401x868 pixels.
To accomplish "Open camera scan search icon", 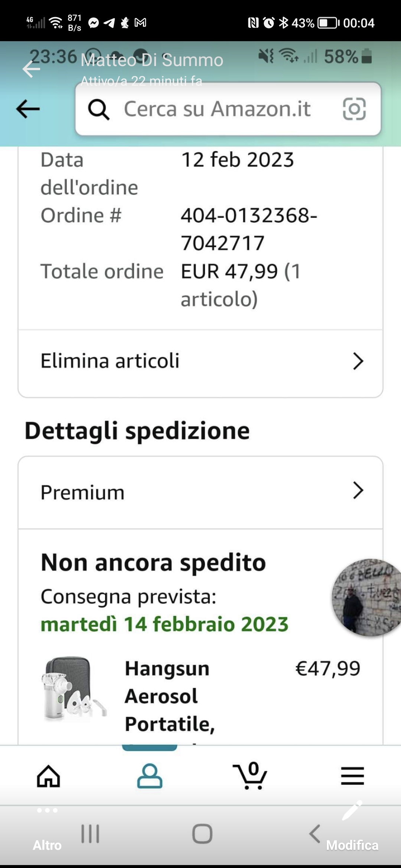I will (354, 109).
